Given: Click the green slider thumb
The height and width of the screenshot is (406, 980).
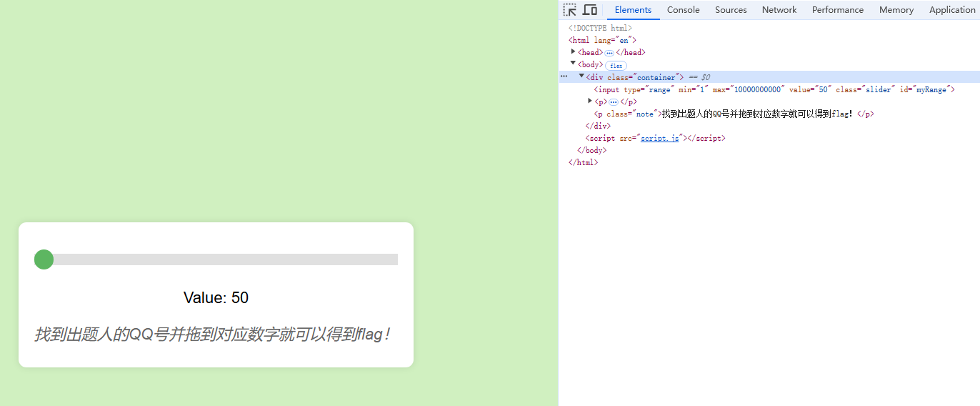Looking at the screenshot, I should coord(44,259).
